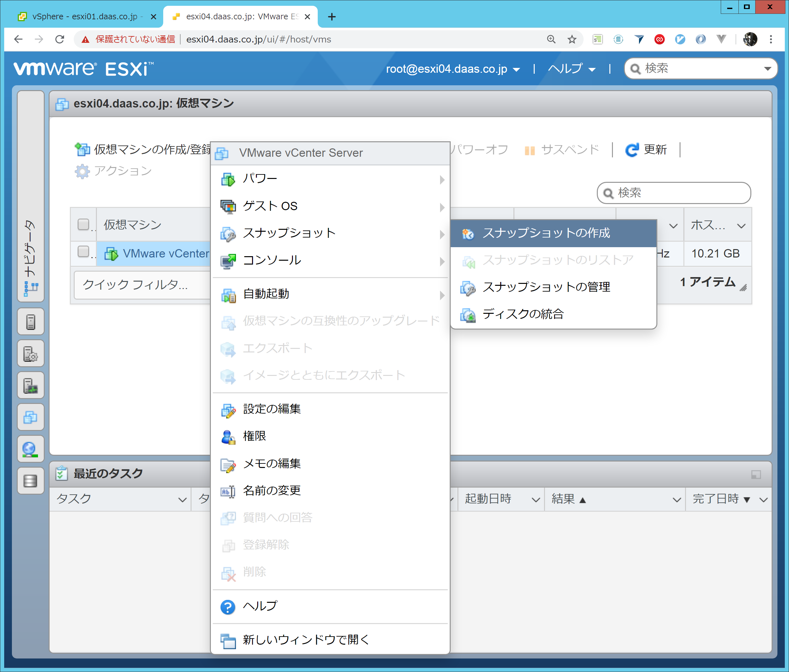Choose 権限 from context menu
The image size is (789, 672).
330,437
